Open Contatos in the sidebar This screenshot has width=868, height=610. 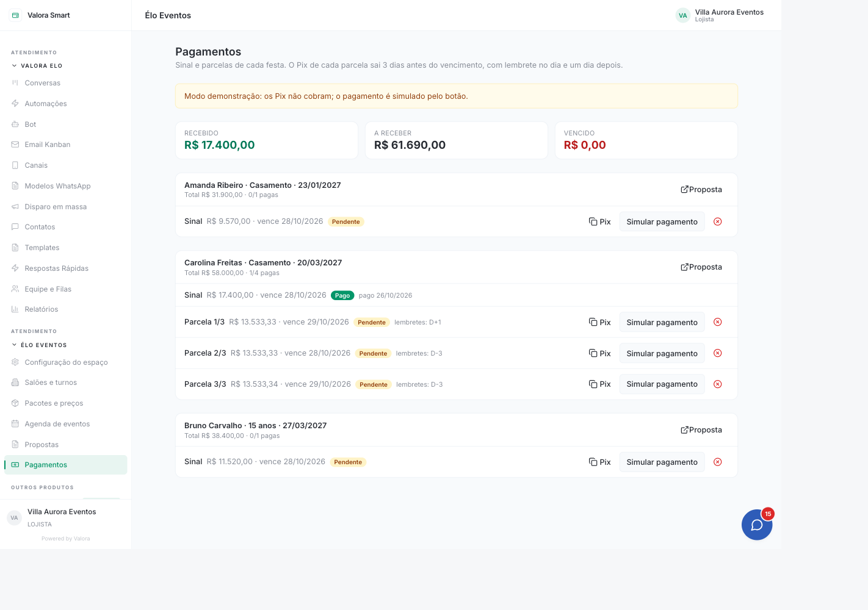[66, 227]
